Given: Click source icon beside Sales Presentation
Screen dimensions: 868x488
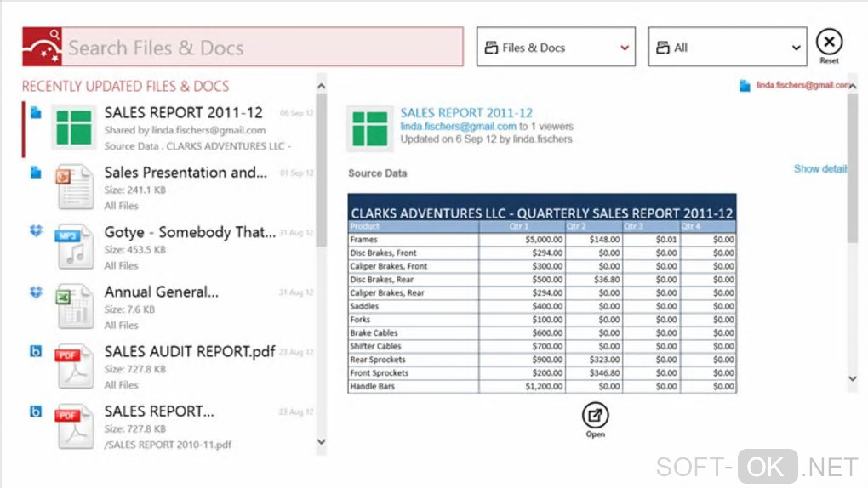Looking at the screenshot, I should point(36,173).
